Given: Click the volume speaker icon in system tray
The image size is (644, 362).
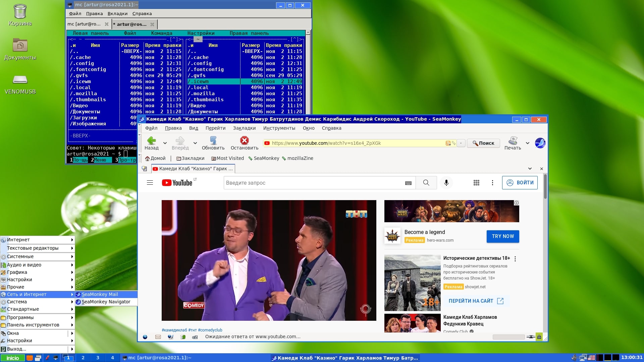Looking at the screenshot, I should (574, 358).
